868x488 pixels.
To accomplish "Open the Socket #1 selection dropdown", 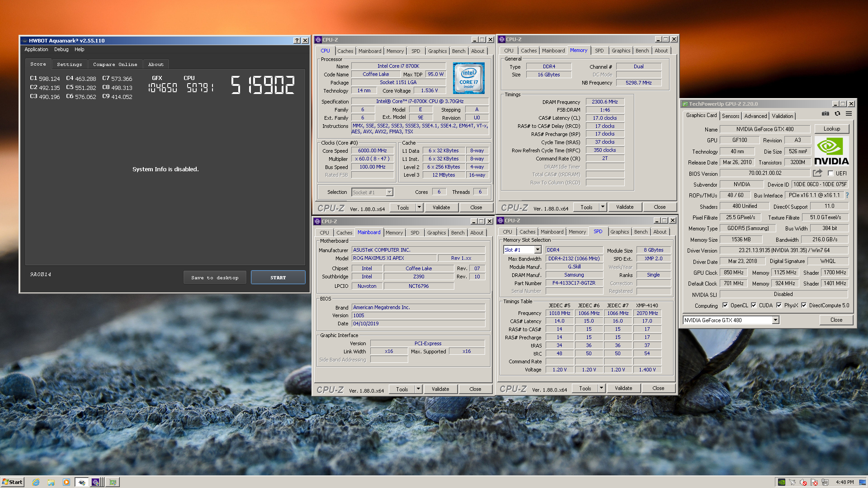I will pos(389,192).
